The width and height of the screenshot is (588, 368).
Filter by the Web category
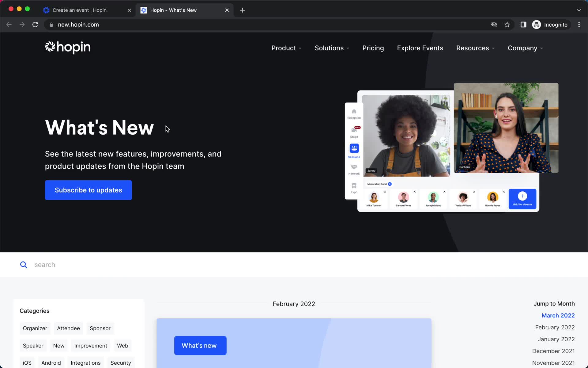[123, 346]
